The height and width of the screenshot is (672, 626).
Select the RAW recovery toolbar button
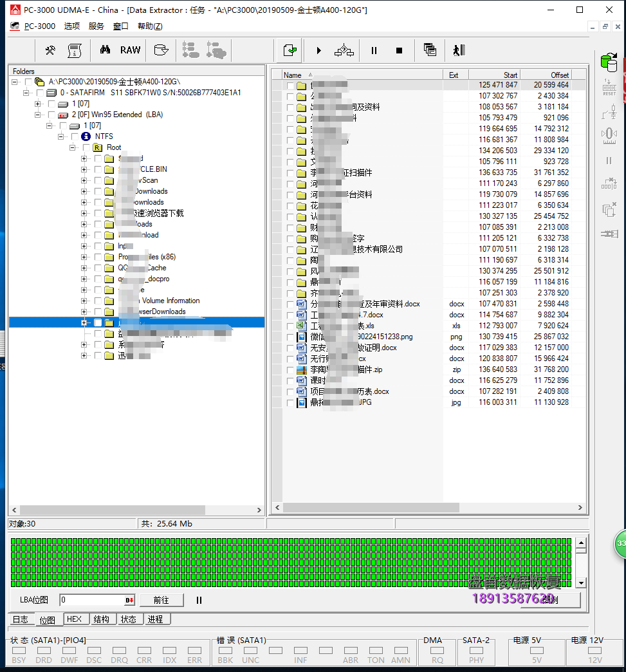pos(130,50)
